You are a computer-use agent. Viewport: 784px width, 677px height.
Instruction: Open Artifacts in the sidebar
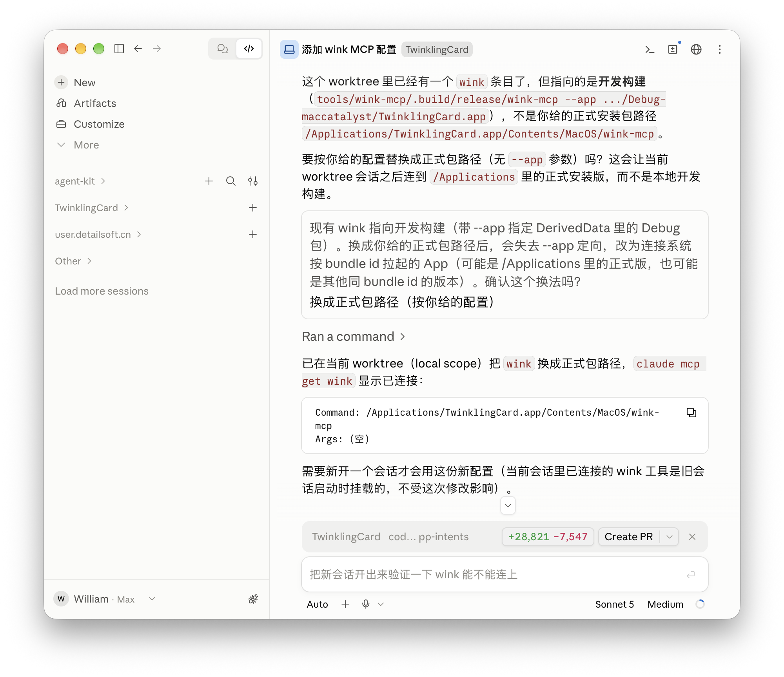pos(86,103)
